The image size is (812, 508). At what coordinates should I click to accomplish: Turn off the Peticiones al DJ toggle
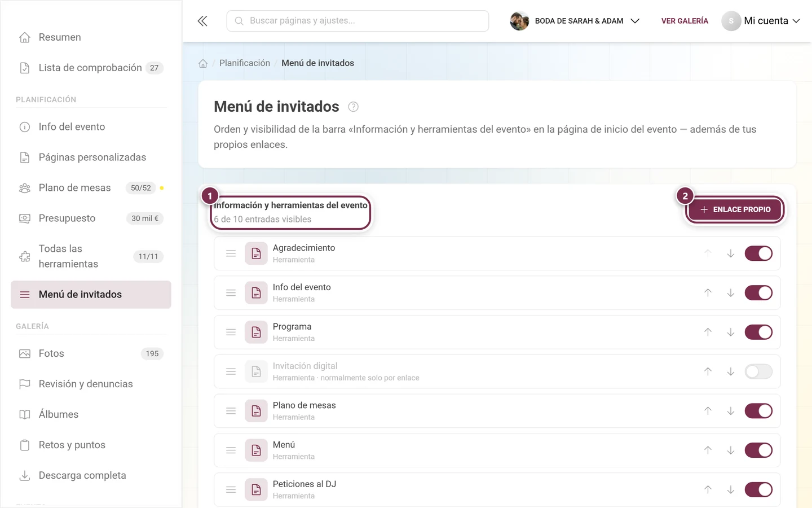758,490
